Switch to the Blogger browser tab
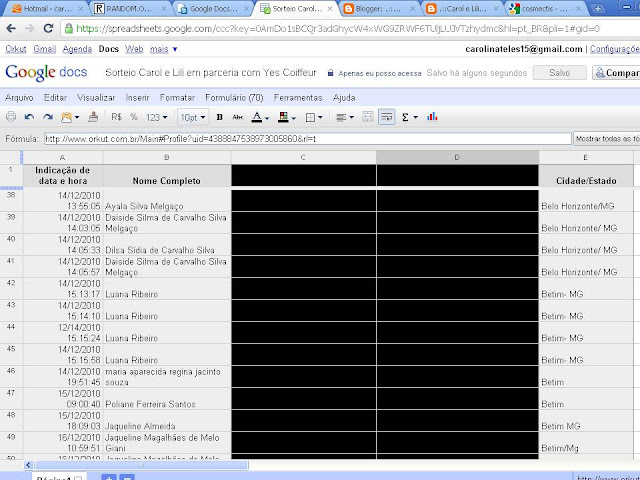 (x=380, y=8)
